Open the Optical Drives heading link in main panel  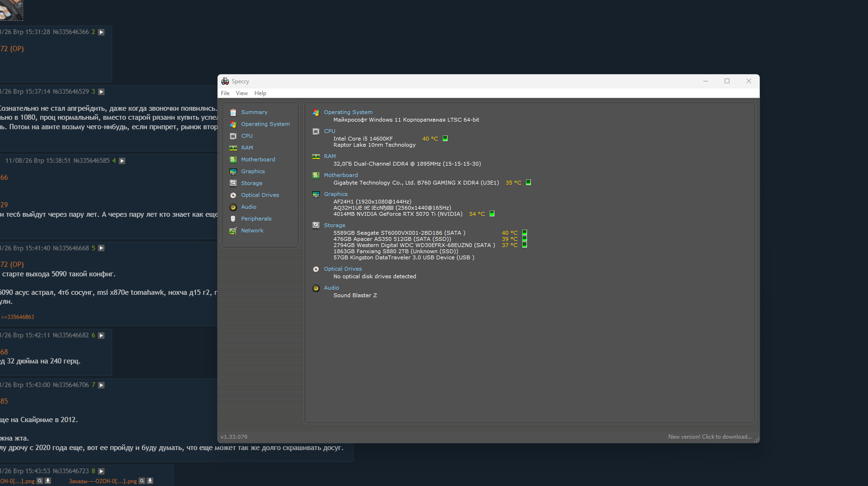tap(343, 269)
